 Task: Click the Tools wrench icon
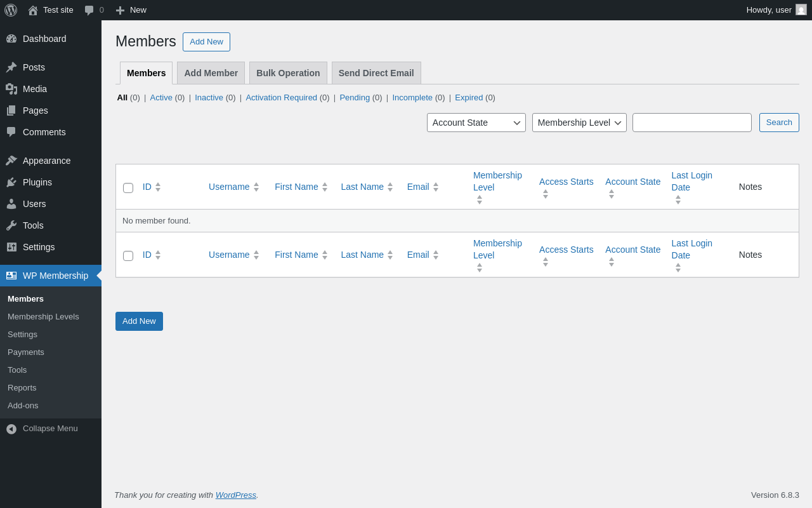[x=11, y=225]
